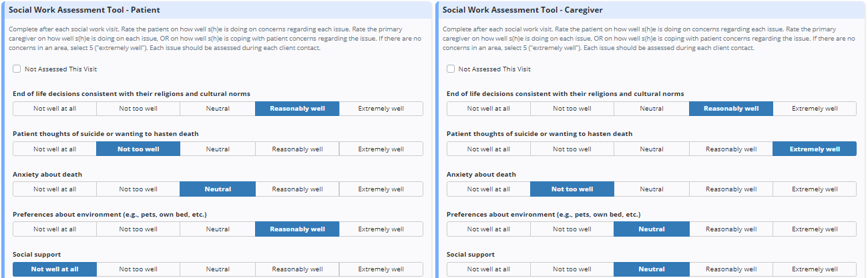868x278 pixels.
Task: Click the Social Work Assessment Tool - Patient header
Action: (x=84, y=10)
